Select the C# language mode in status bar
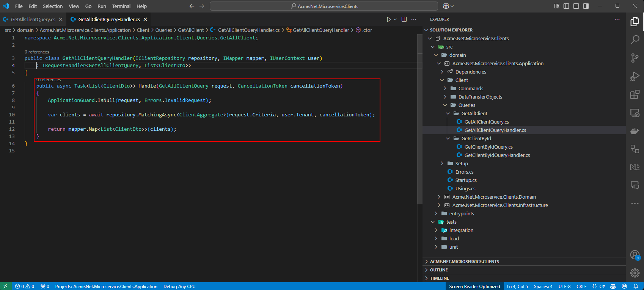The height and width of the screenshot is (290, 644). point(602,286)
